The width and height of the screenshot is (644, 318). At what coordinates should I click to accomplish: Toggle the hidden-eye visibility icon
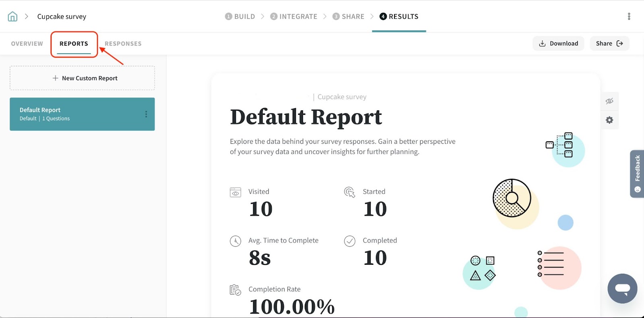pyautogui.click(x=609, y=101)
